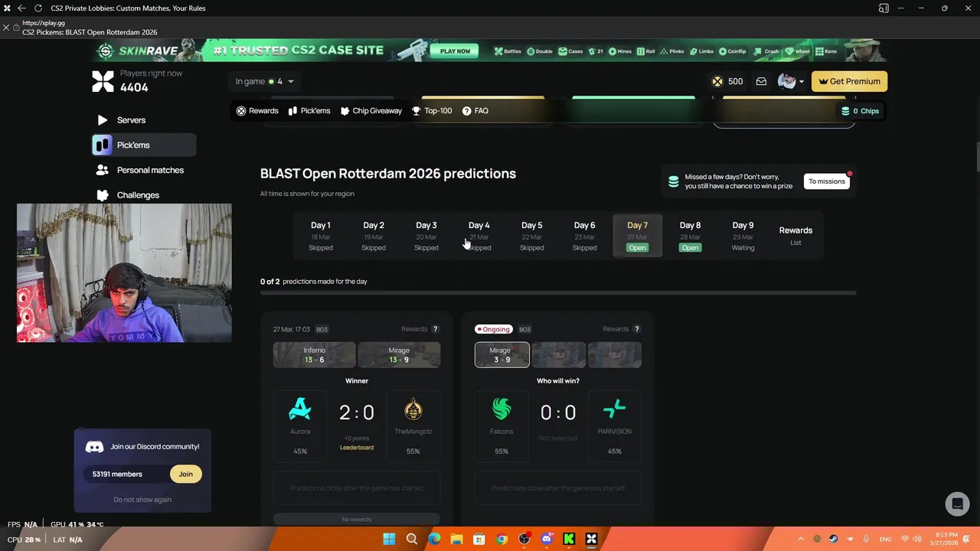Screen dimensions: 980x551
Task: Open the Top-100 leaderboard tab
Action: click(x=432, y=111)
